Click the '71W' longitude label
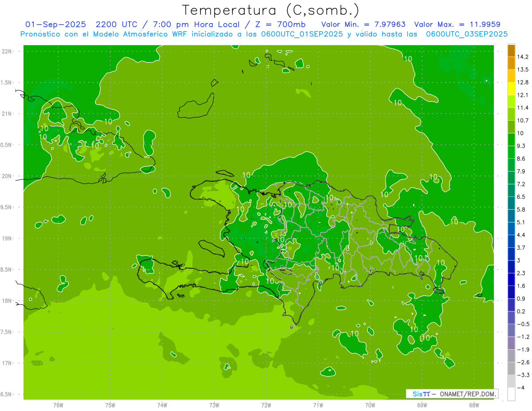The width and height of the screenshot is (532, 411). pos(318,405)
